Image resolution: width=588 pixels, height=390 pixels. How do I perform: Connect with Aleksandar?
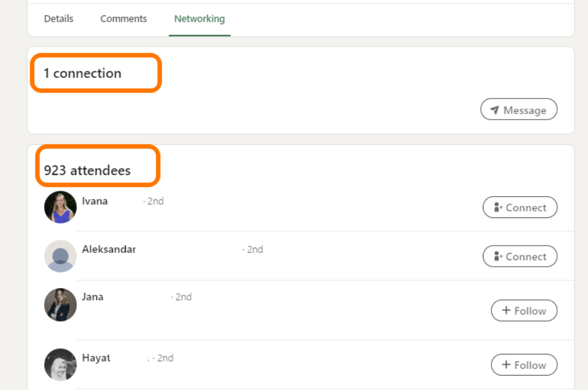click(x=520, y=256)
